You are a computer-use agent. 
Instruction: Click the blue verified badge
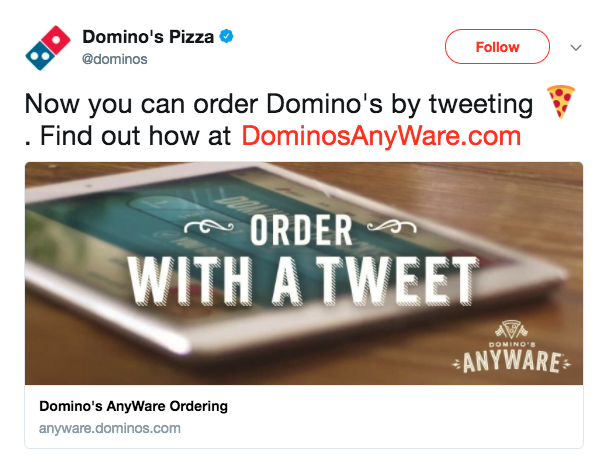(x=228, y=37)
